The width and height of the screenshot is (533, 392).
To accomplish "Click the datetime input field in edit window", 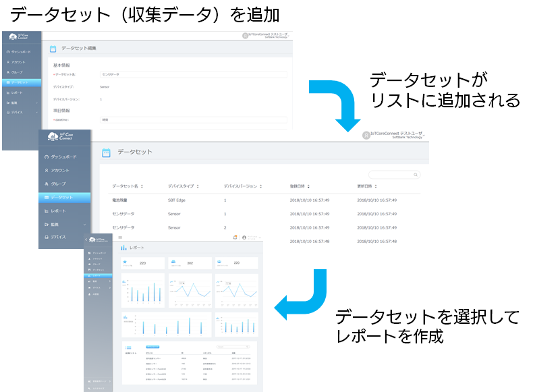I will point(194,119).
